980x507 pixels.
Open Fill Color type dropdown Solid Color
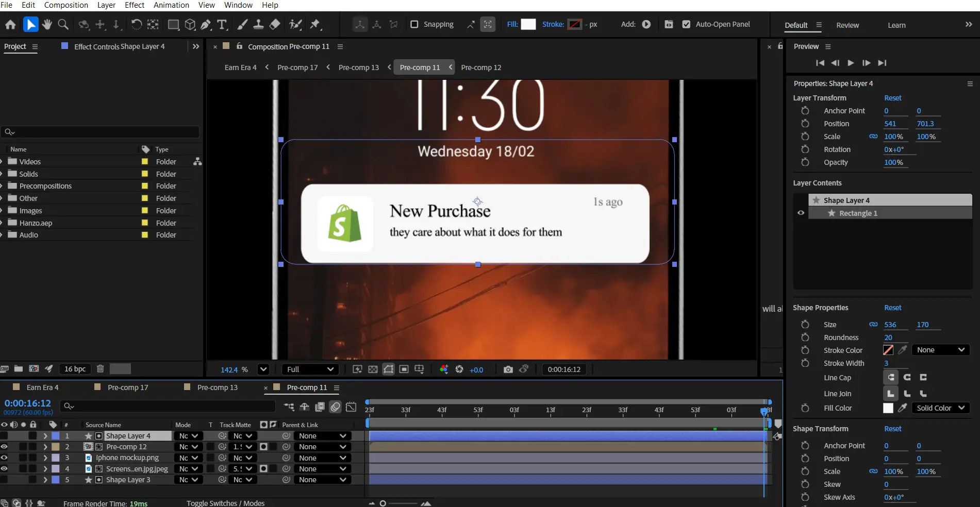940,408
